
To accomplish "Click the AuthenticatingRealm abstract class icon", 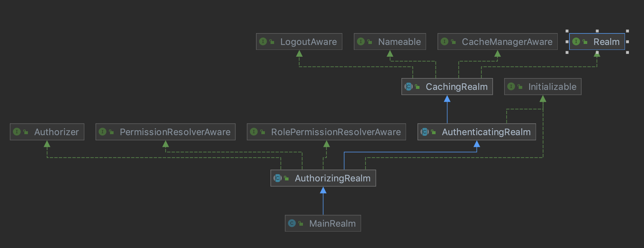I will (425, 132).
